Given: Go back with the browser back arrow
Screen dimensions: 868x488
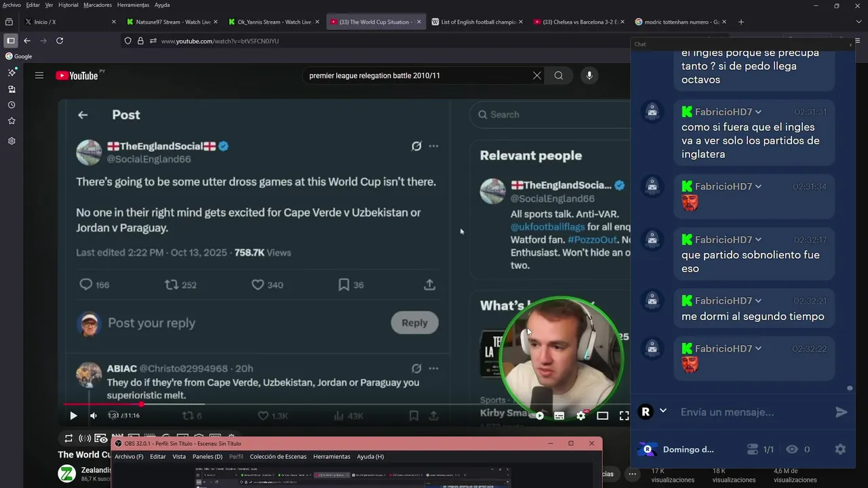Looking at the screenshot, I should [27, 41].
